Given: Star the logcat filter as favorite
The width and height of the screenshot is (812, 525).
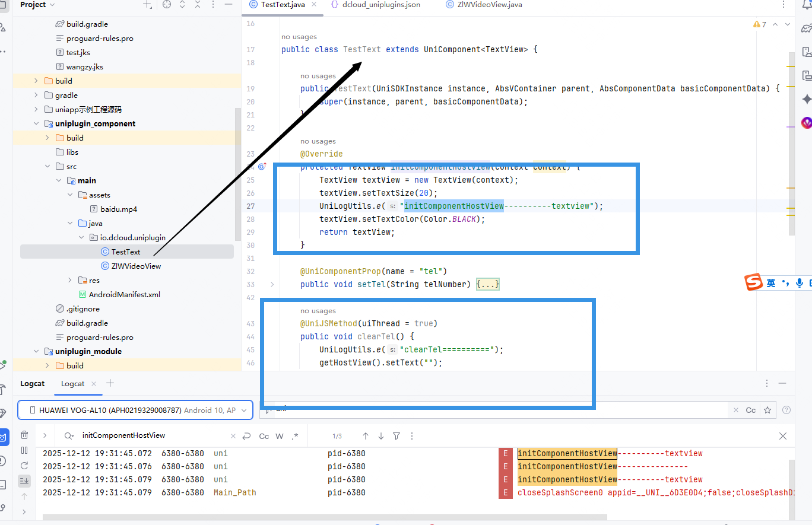Looking at the screenshot, I should tap(767, 410).
